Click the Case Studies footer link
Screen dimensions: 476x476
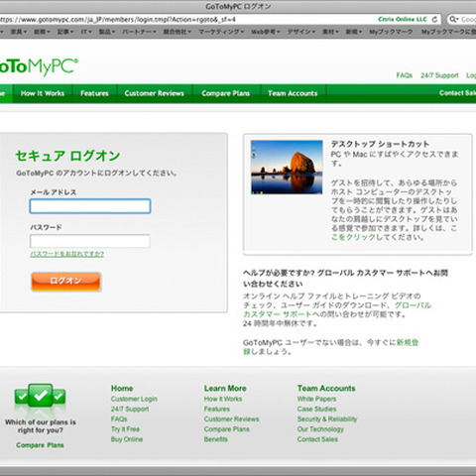coord(316,409)
